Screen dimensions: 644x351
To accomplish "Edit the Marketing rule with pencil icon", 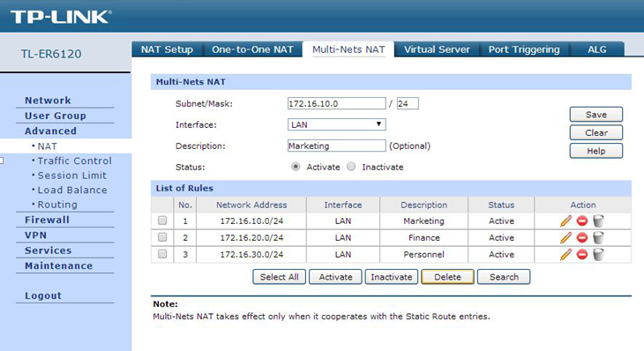I will coord(565,220).
